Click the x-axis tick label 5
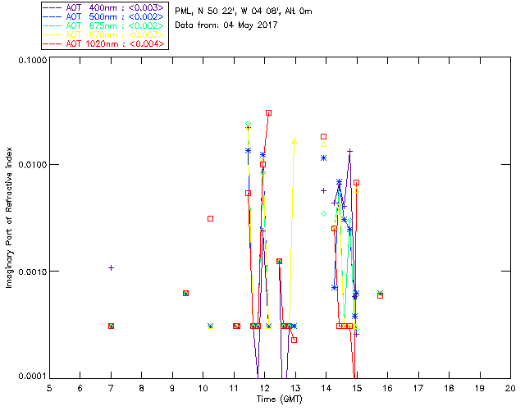The height and width of the screenshot is (420, 525). click(x=49, y=388)
